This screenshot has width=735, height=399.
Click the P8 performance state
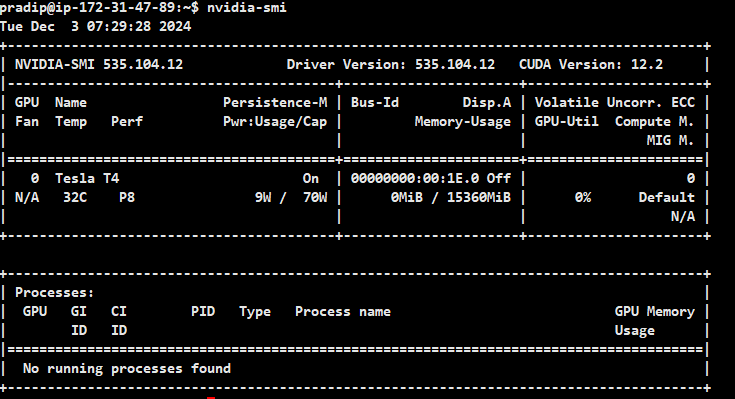click(127, 197)
